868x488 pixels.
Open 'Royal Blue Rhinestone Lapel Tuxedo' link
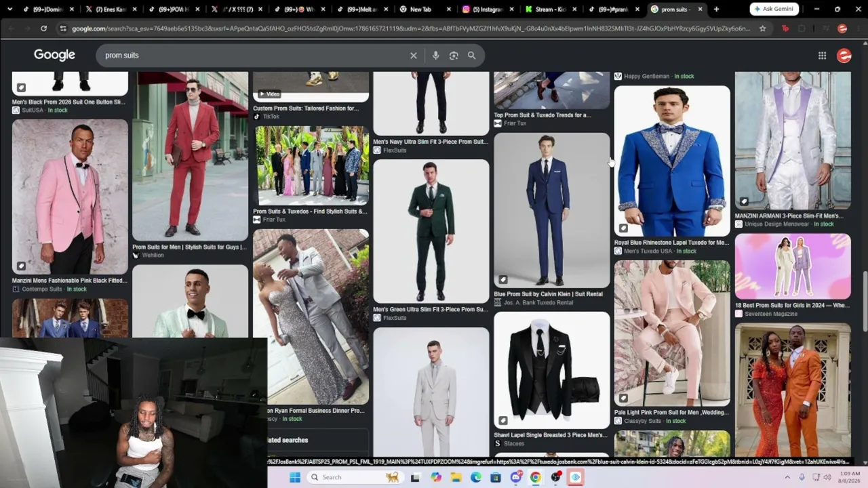click(x=671, y=243)
